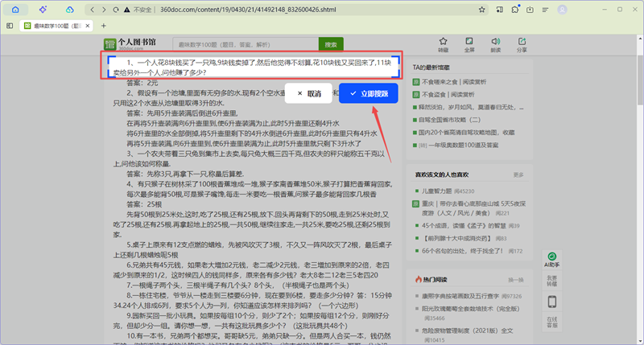Open the screen cast icon in toolbar
This screenshot has height=345, width=644.
[x=499, y=10]
